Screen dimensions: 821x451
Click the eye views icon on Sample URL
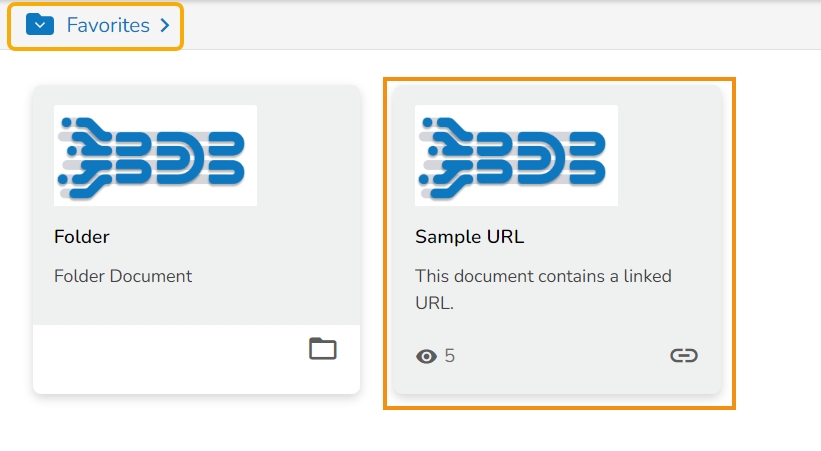426,356
